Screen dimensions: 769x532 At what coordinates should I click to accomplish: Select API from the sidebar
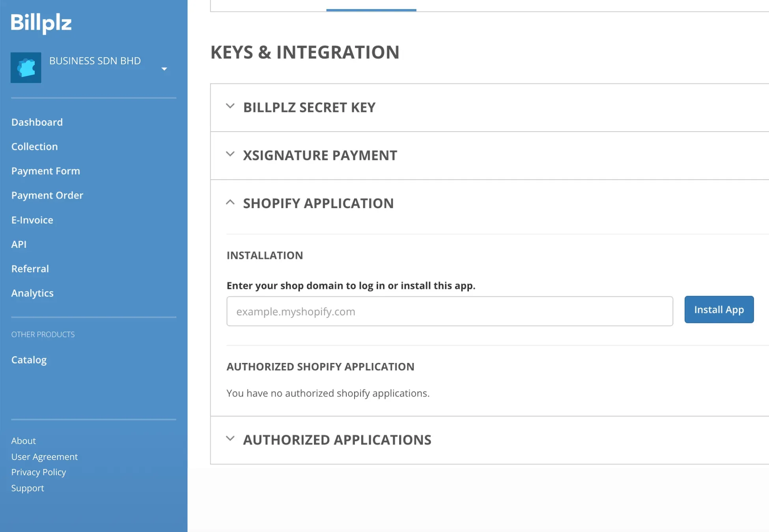(x=19, y=244)
